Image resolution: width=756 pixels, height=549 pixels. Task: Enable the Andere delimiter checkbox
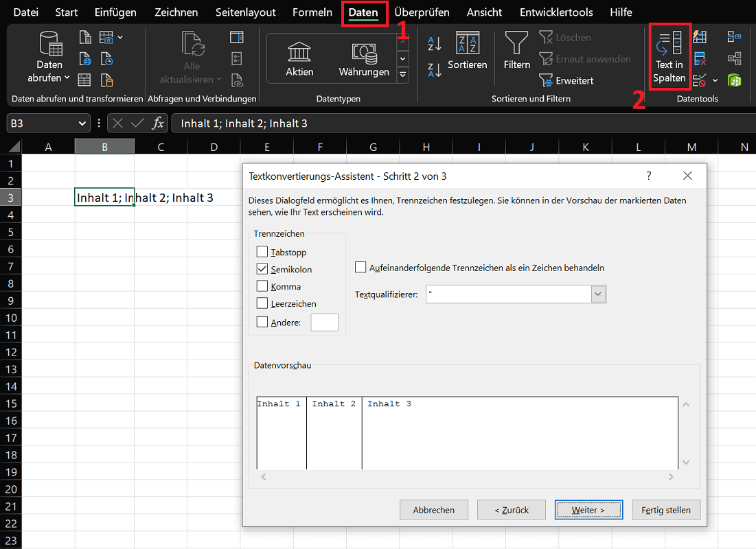tap(262, 322)
